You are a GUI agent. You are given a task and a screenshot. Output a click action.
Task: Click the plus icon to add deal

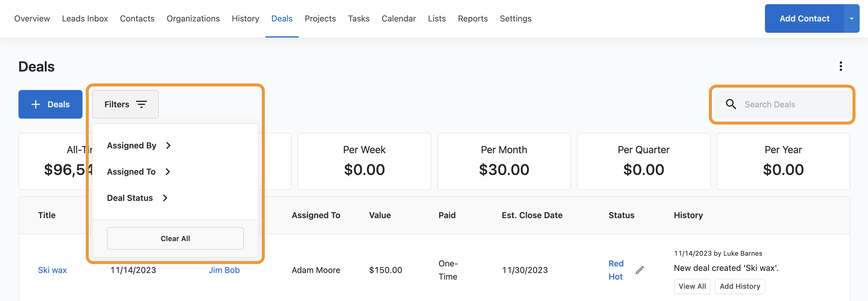pyautogui.click(x=36, y=105)
